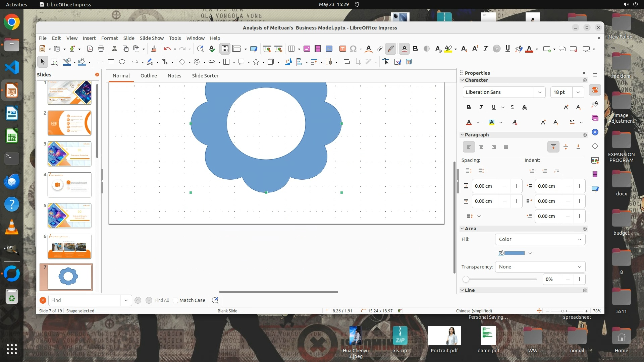
Task: Enable the Match Case checkbox
Action: tap(175, 300)
